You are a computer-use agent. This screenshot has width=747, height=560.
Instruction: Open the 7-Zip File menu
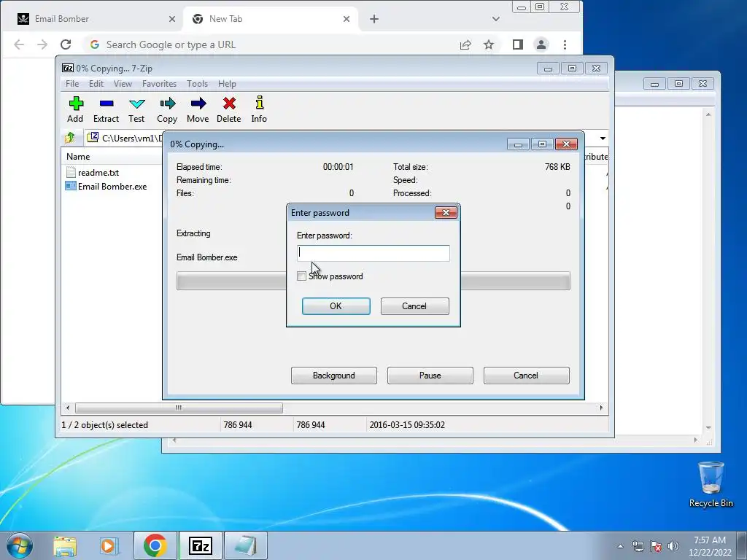72,83
